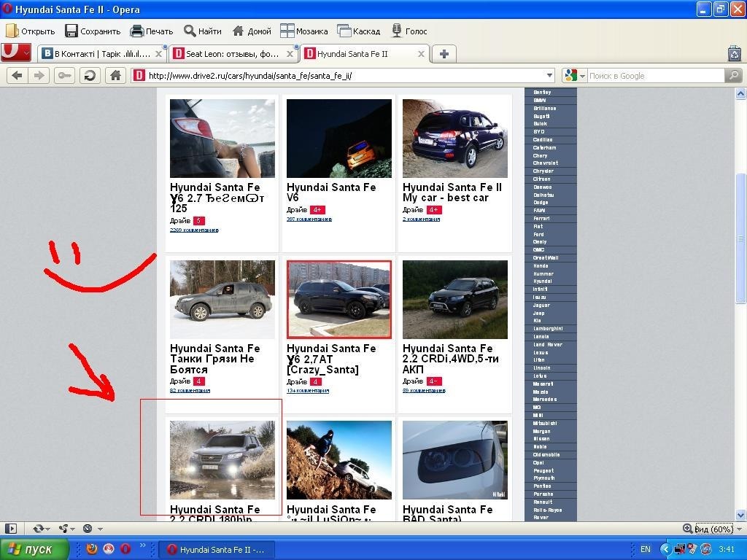747x560 pixels.
Task: Click the Найти magnifier icon
Action: point(190,31)
